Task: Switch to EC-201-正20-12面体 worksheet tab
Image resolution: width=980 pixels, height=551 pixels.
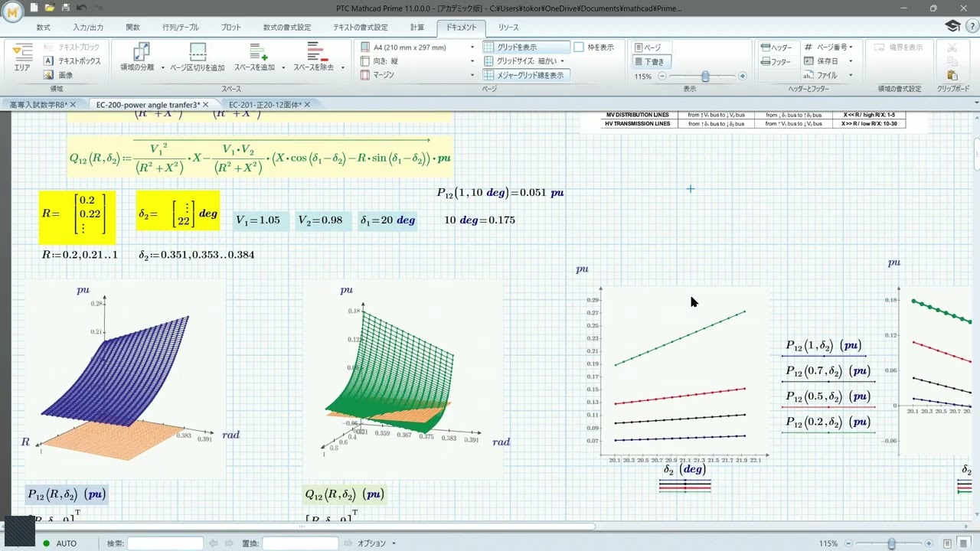Action: click(x=265, y=104)
